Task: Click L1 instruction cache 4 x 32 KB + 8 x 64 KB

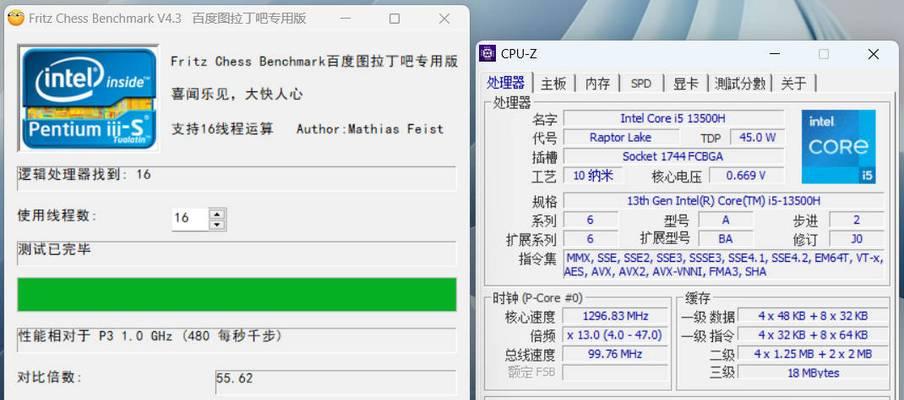Action: 813,335
